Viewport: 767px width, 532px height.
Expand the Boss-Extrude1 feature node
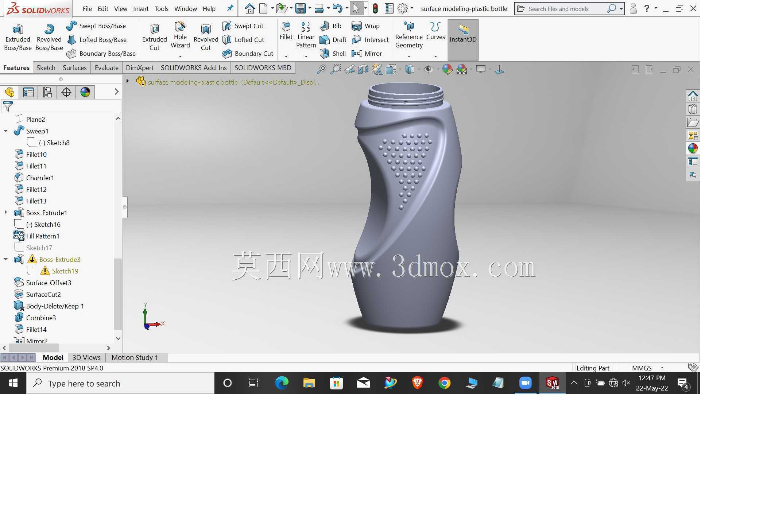(x=6, y=213)
